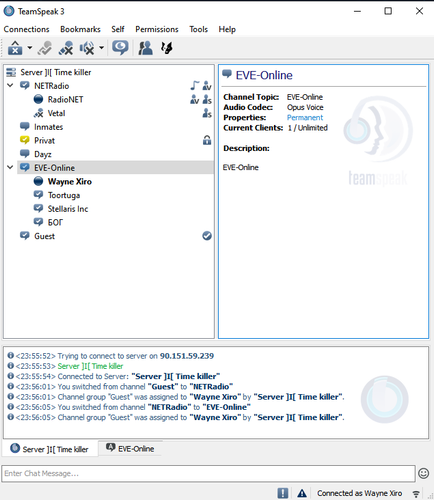This screenshot has height=500, width=434.
Task: Click the Opus Voice codec value
Action: tap(305, 107)
